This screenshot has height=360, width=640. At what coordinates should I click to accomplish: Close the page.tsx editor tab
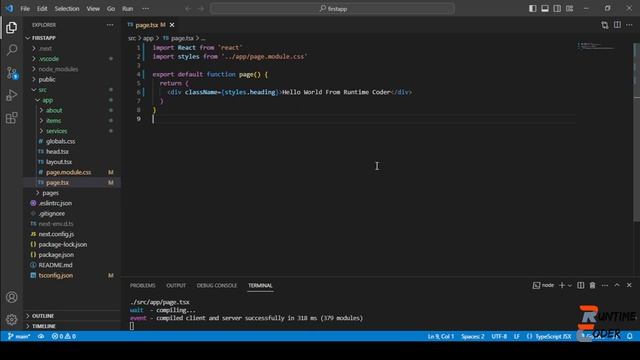point(172,25)
